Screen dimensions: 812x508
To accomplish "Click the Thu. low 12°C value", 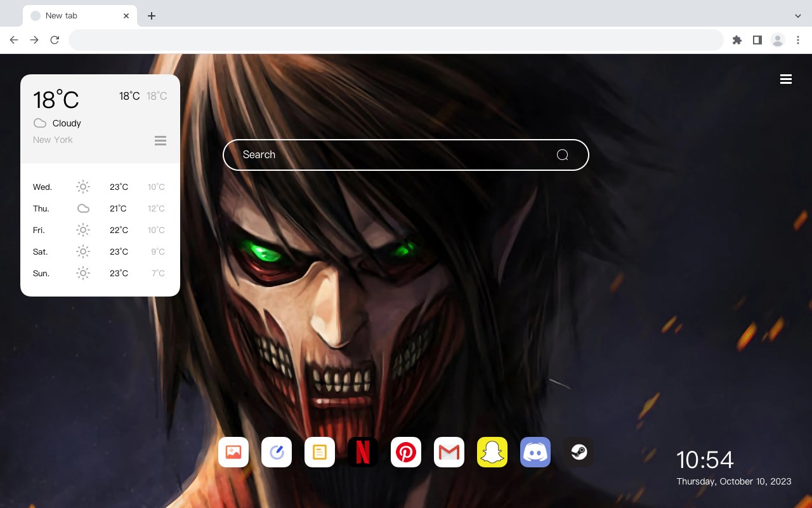I will [x=156, y=208].
